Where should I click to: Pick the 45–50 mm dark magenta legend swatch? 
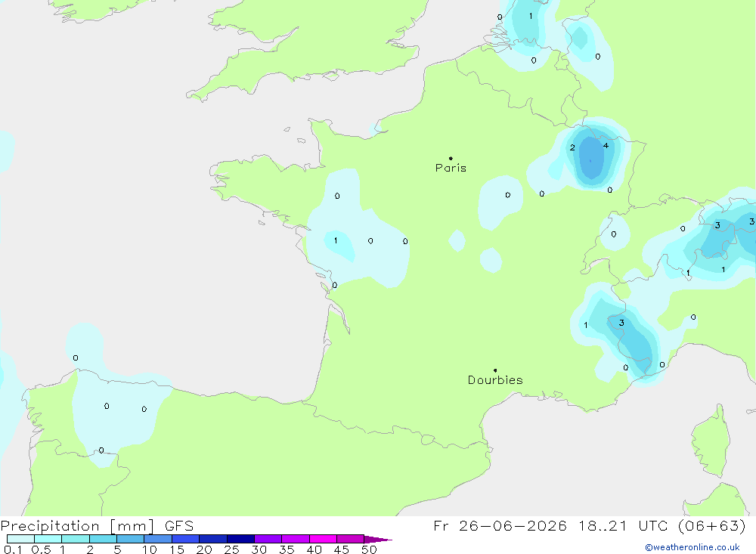351,539
